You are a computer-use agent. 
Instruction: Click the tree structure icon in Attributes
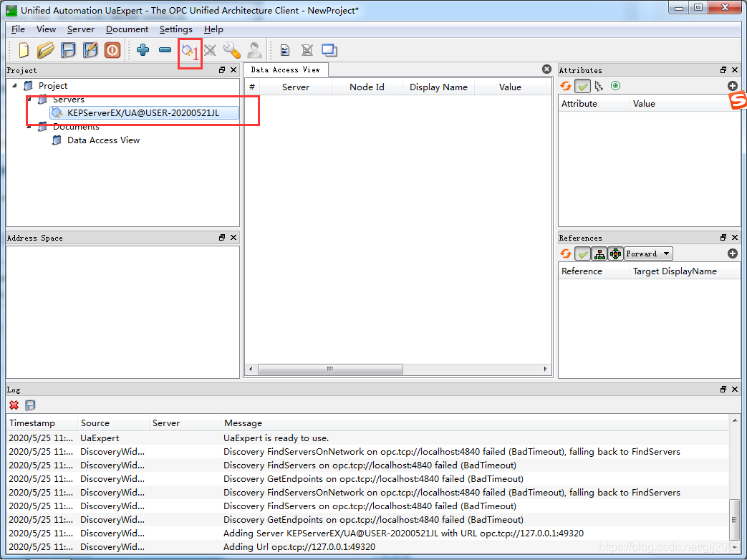599,86
